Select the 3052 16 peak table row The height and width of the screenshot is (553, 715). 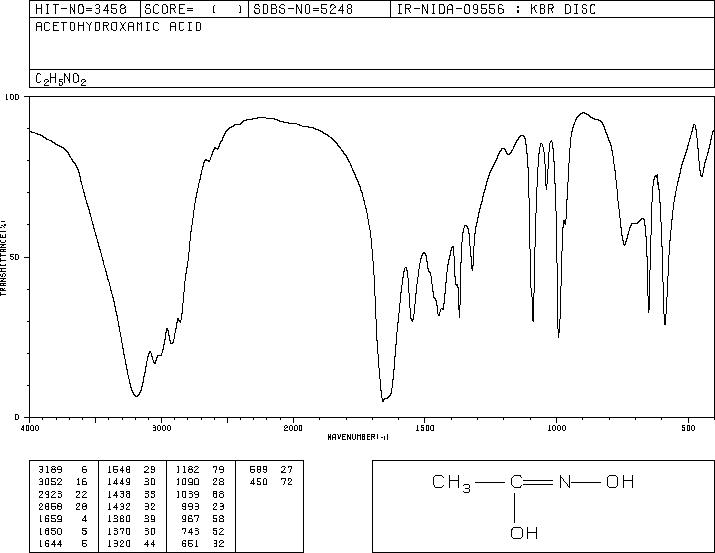pos(63,482)
